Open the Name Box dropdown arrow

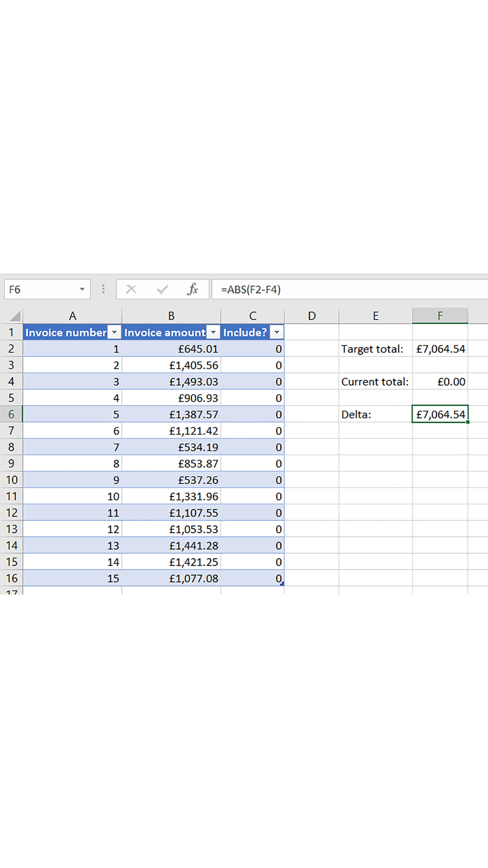[x=82, y=289]
